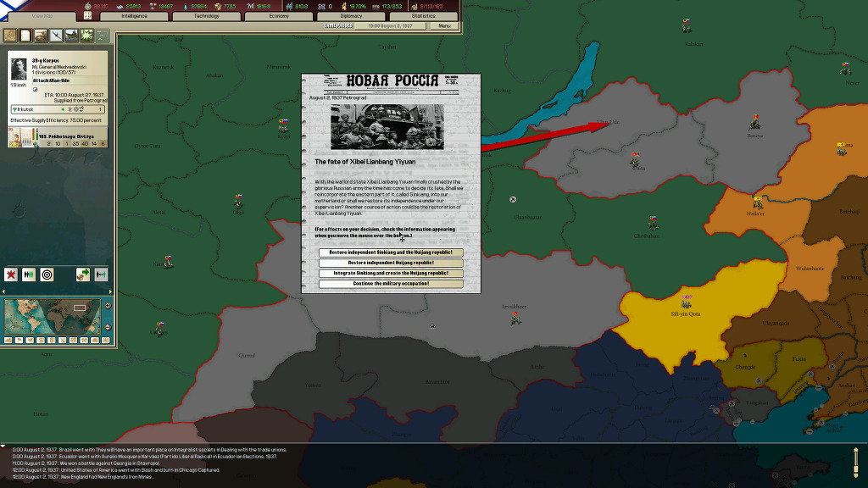Select the tank units icon in toolbar
The height and width of the screenshot is (488, 868).
tap(41, 36)
